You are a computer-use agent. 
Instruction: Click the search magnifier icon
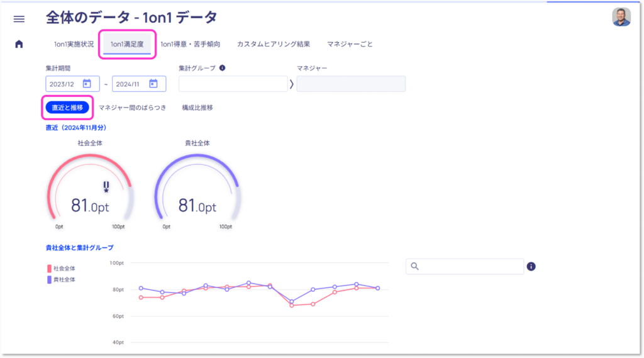pyautogui.click(x=415, y=266)
